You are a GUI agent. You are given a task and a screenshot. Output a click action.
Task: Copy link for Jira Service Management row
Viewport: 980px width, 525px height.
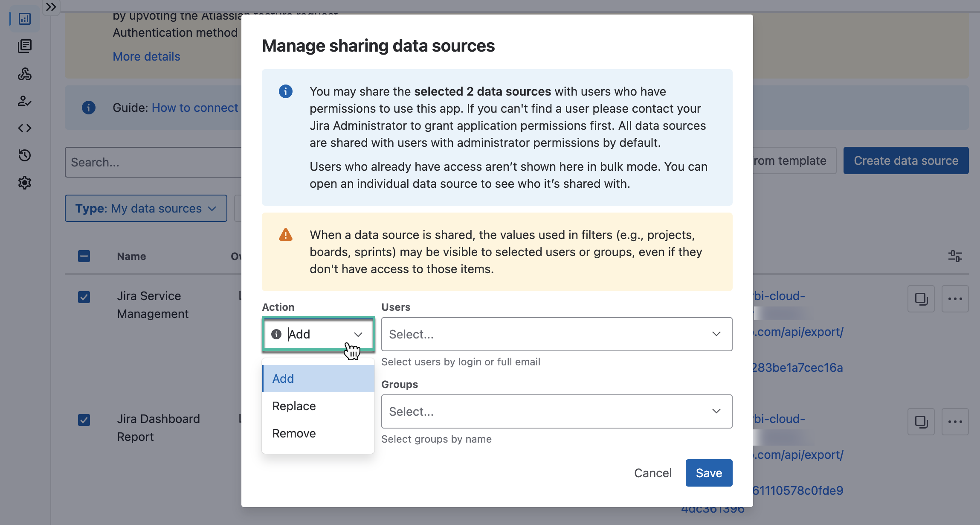pyautogui.click(x=921, y=299)
